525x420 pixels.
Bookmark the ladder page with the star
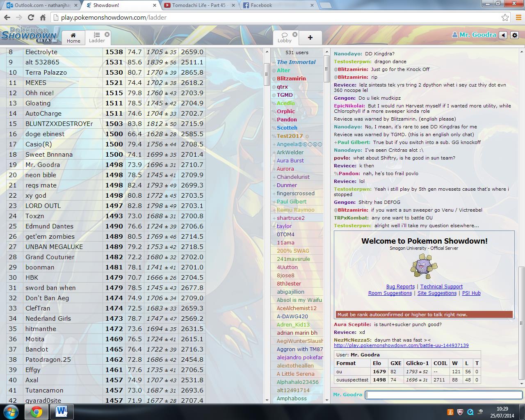[x=505, y=18]
